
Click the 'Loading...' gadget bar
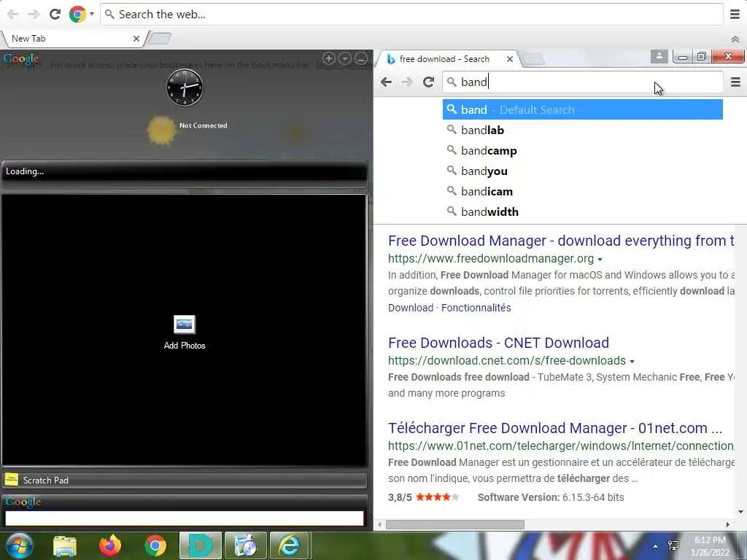185,172
